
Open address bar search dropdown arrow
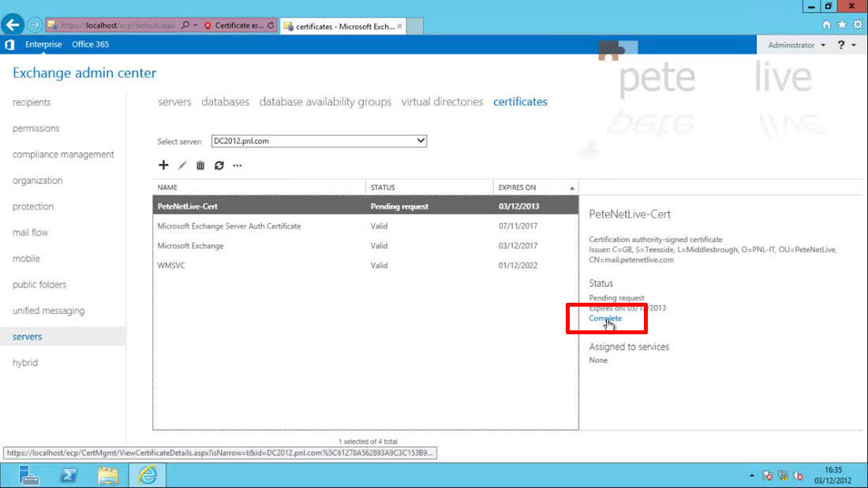point(196,25)
